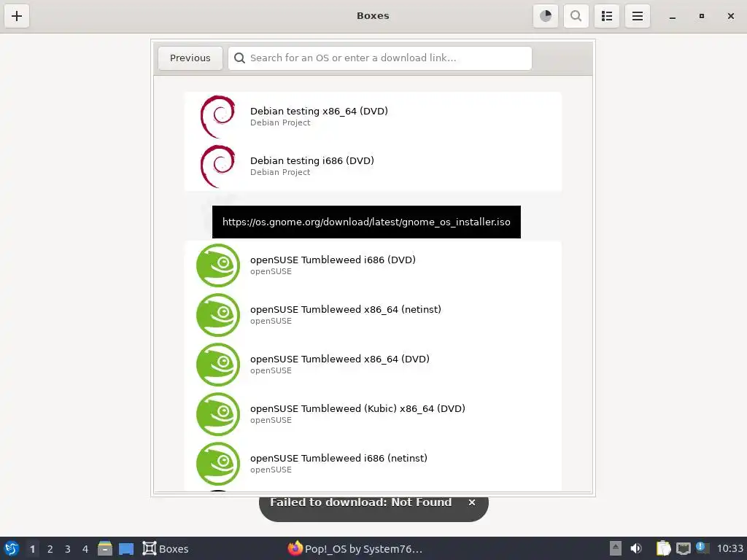Choose openSUSE Tumbleweed i686 (netinst)
Image resolution: width=747 pixels, height=560 pixels.
coord(373,463)
